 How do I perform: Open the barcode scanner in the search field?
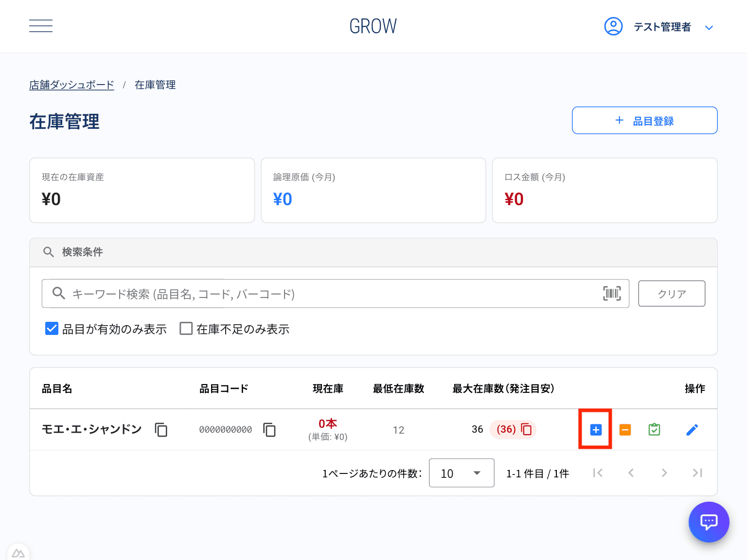pyautogui.click(x=611, y=293)
